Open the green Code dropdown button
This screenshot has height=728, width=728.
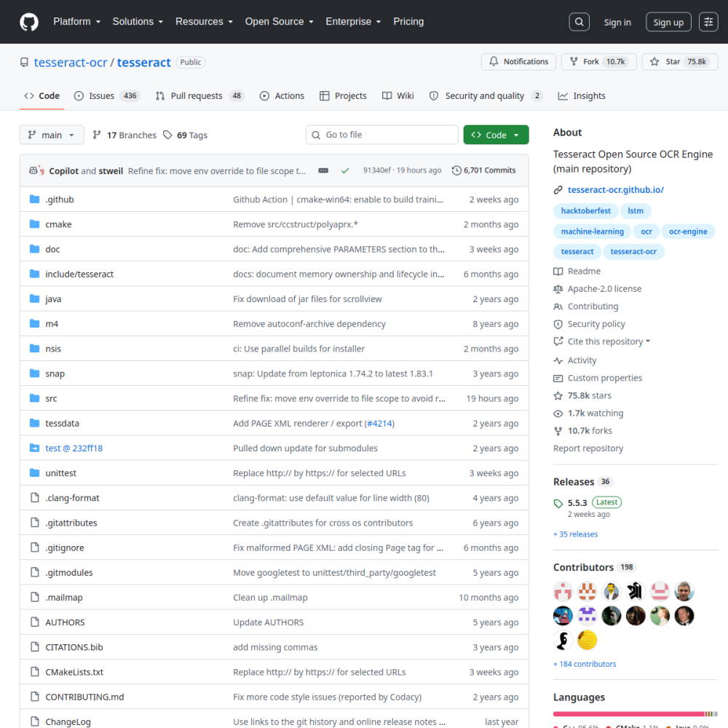[496, 135]
